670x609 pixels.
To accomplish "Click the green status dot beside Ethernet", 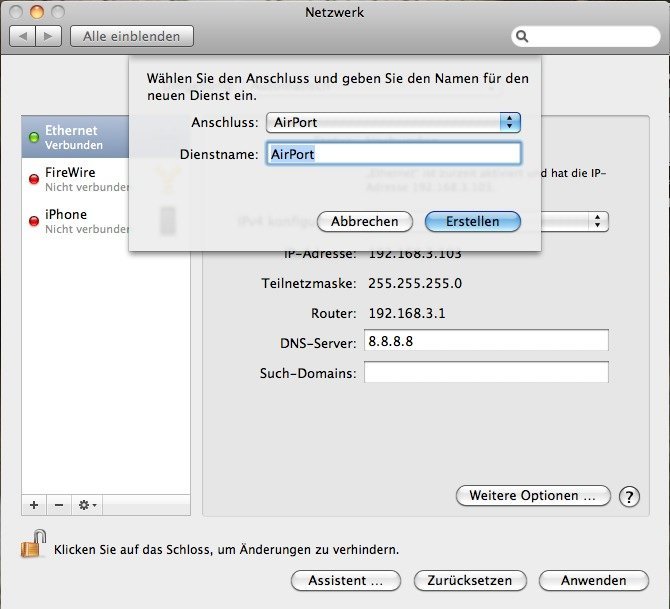I will coord(34,137).
